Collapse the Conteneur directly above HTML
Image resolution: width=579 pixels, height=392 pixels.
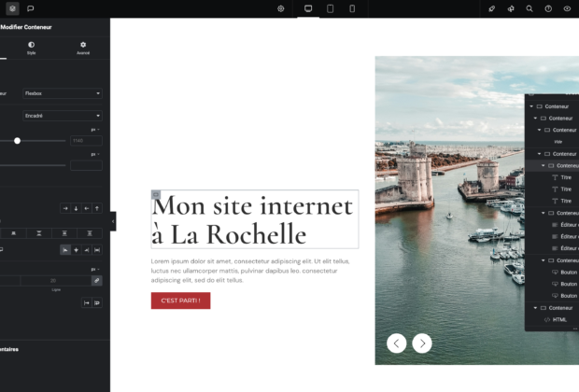535,308
